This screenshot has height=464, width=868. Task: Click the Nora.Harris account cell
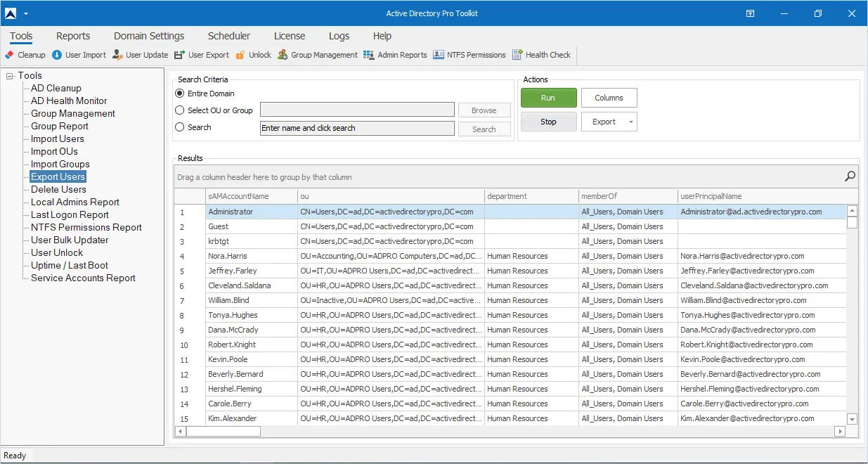tap(251, 256)
